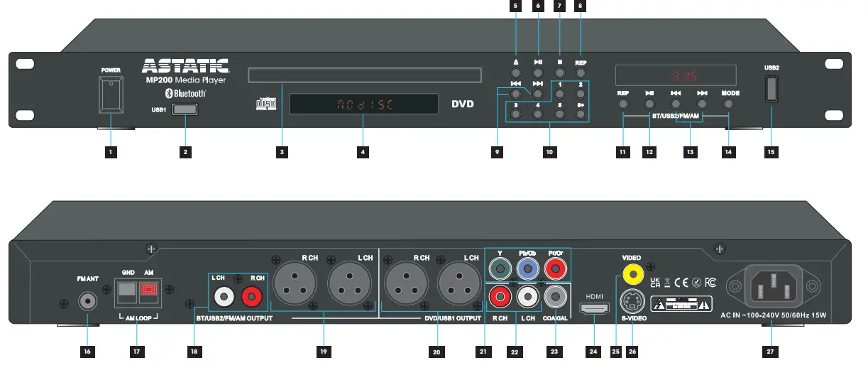
Task: Push numeric keypad button 5
Action: tap(559, 114)
